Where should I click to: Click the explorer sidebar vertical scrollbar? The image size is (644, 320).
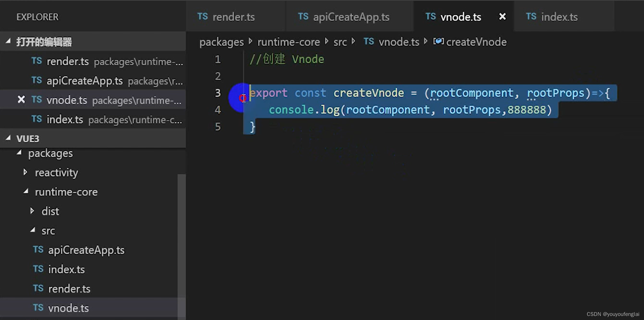(x=182, y=246)
